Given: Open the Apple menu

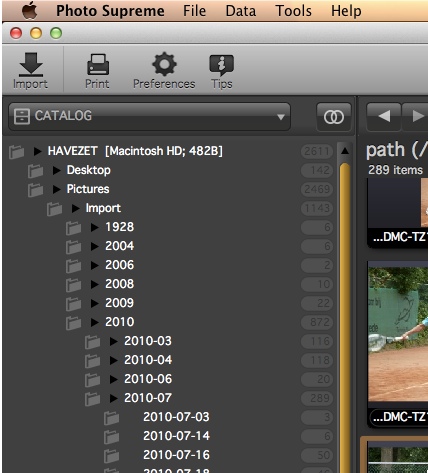Looking at the screenshot, I should (x=29, y=10).
